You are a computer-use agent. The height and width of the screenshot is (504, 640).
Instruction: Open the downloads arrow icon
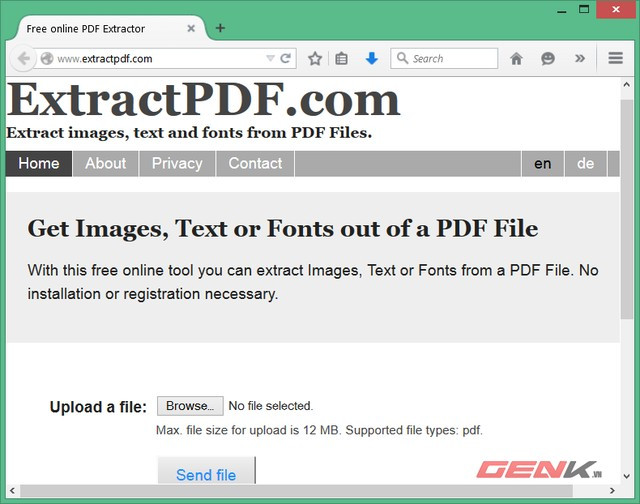tap(371, 59)
